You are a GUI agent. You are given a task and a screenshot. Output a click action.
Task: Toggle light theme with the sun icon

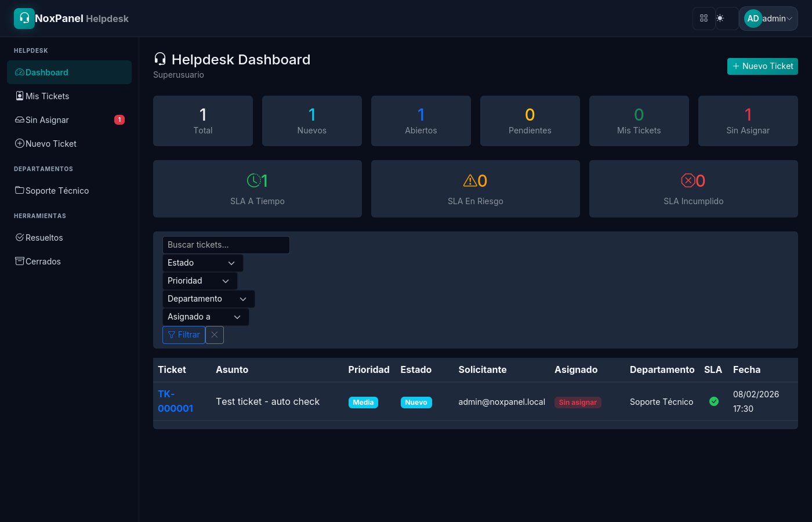[x=720, y=19]
